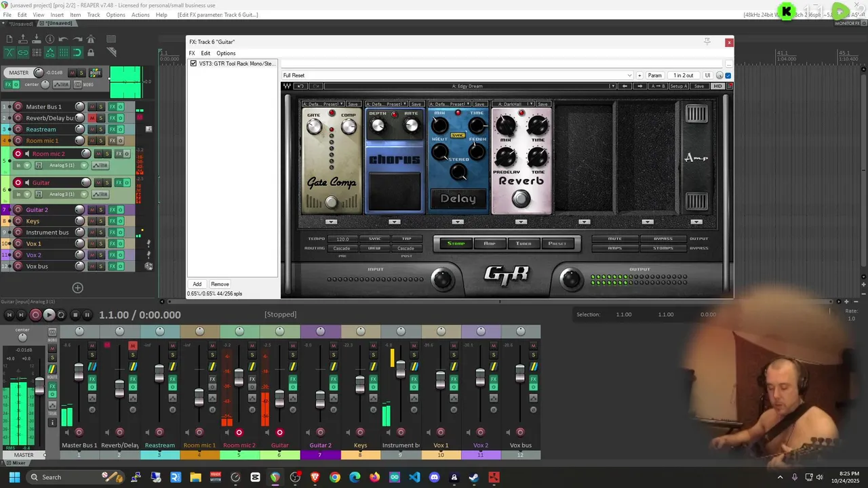Open the Edgy Dream preset menu arrow
This screenshot has height=488, width=868.
(x=612, y=86)
